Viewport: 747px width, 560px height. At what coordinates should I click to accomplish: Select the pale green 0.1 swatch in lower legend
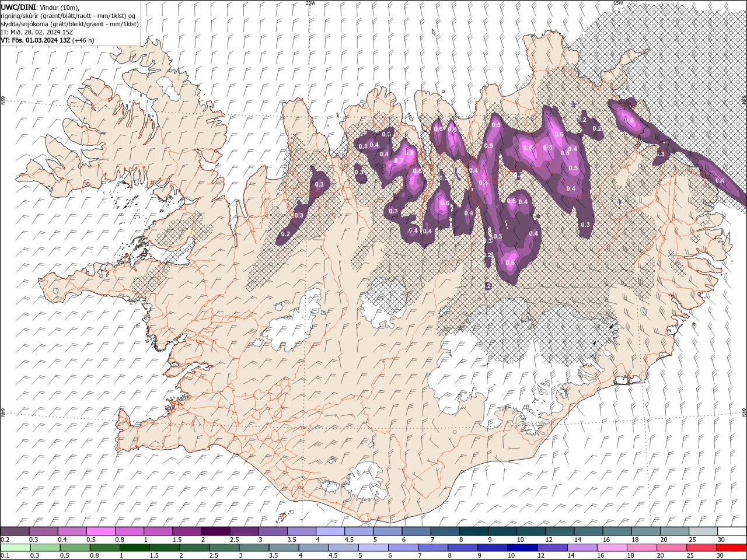coord(15,548)
